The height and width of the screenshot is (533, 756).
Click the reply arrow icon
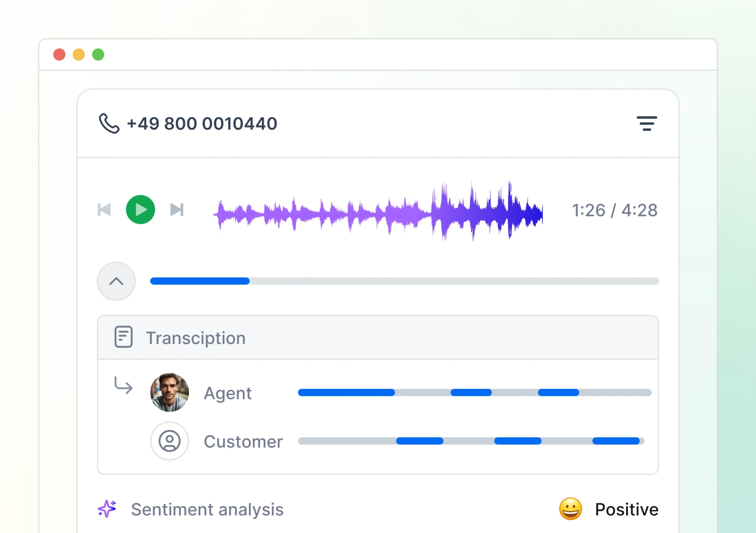click(x=123, y=385)
